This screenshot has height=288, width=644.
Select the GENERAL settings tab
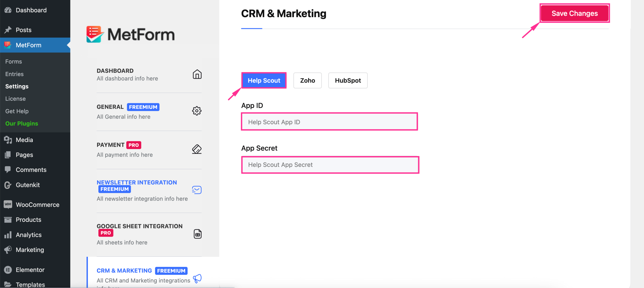tap(149, 112)
